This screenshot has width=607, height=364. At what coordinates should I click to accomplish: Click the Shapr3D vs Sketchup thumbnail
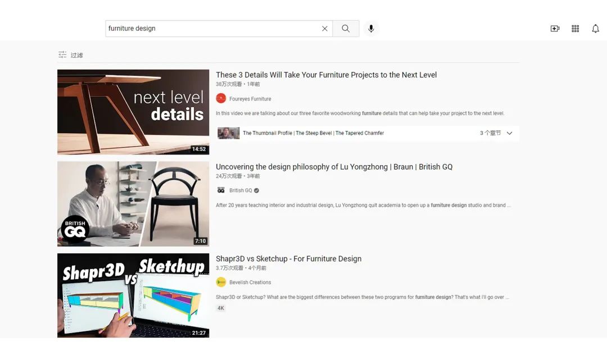pyautogui.click(x=133, y=295)
